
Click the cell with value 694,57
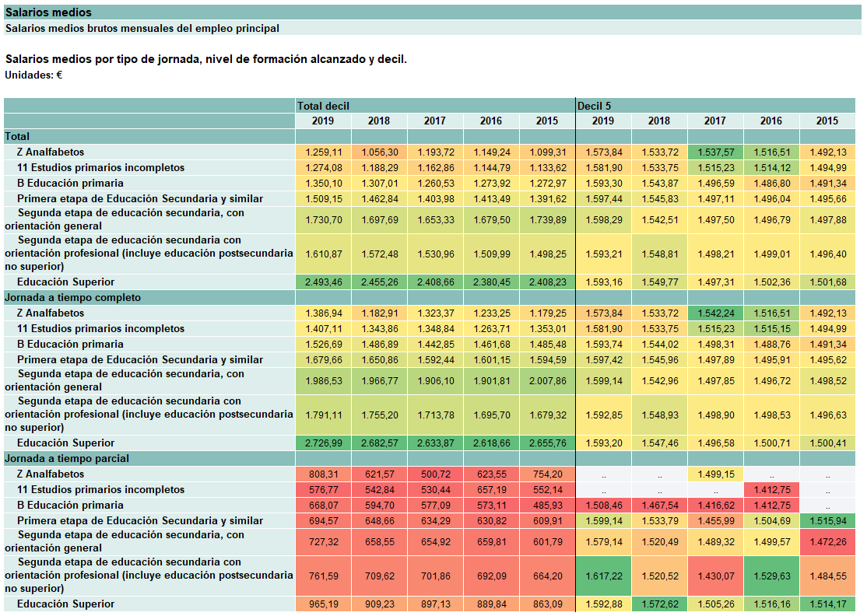tap(324, 520)
